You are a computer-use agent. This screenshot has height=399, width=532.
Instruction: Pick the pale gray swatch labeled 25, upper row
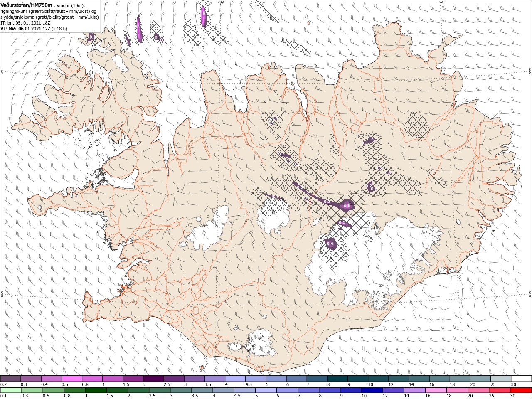coord(501,379)
